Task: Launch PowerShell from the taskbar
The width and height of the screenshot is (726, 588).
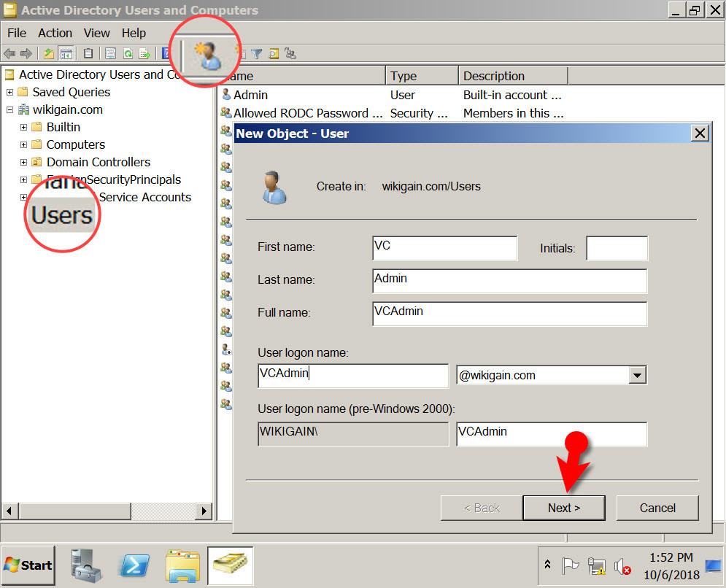Action: point(134,565)
